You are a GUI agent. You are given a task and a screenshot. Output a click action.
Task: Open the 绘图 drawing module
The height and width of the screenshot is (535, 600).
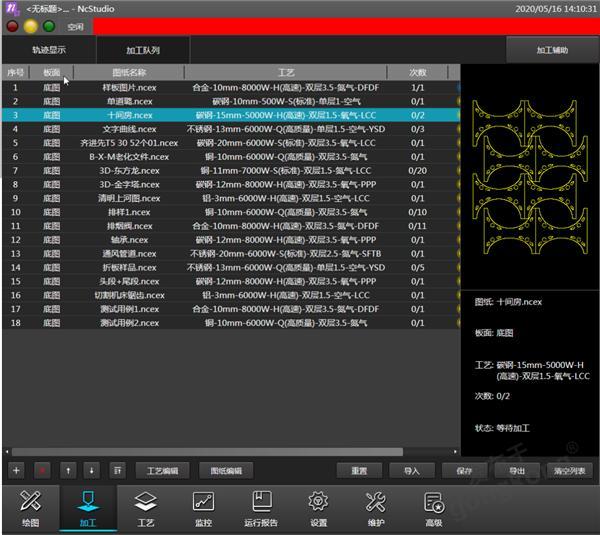[x=30, y=508]
